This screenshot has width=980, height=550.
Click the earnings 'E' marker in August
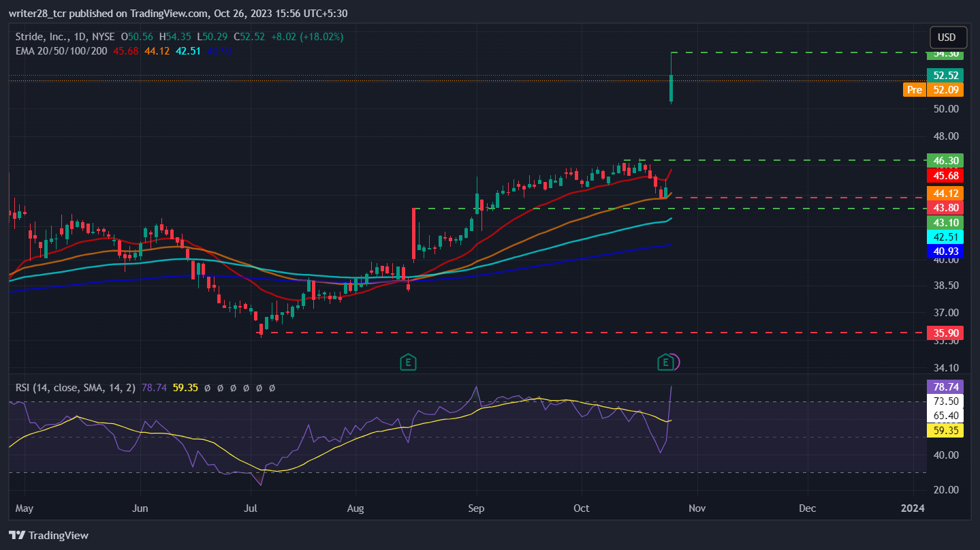coord(408,362)
